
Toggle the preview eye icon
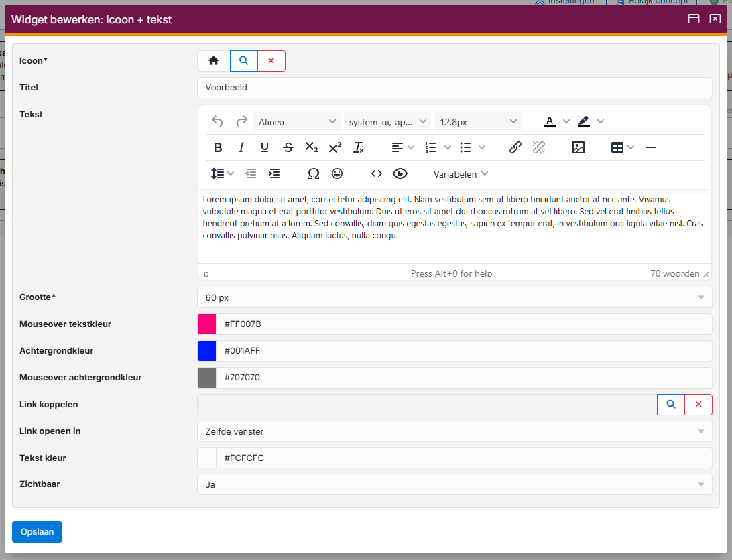400,174
